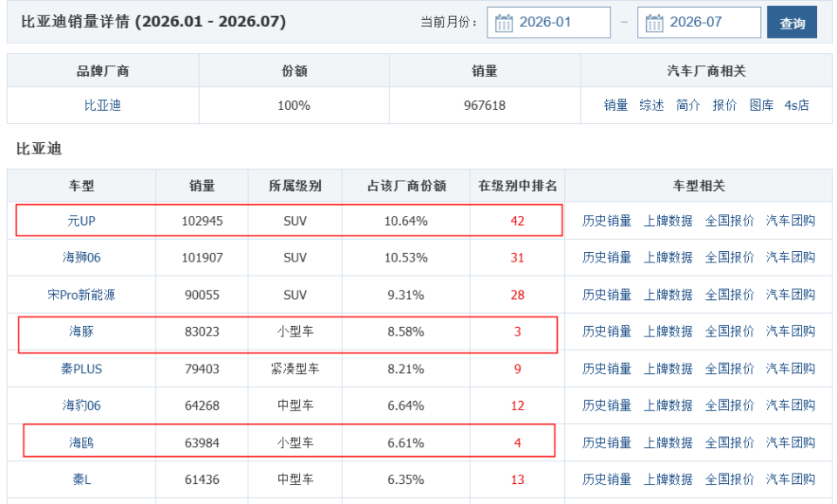Open the 简介 manufacturer link
The width and height of the screenshot is (837, 504).
click(688, 106)
